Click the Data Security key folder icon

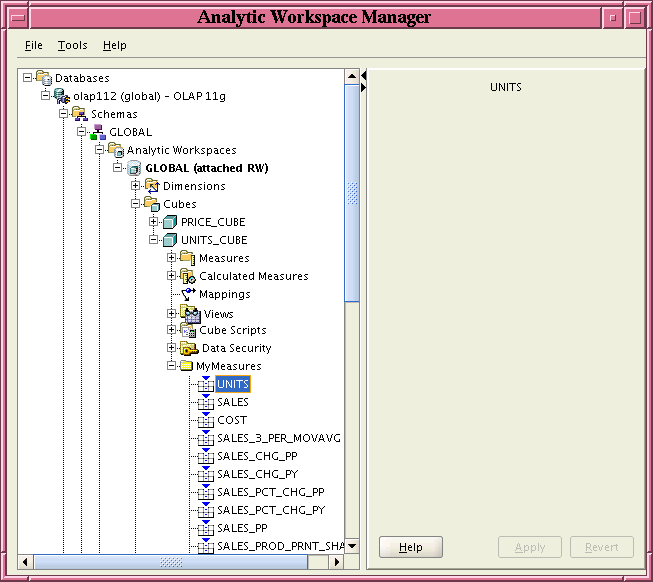tap(188, 348)
